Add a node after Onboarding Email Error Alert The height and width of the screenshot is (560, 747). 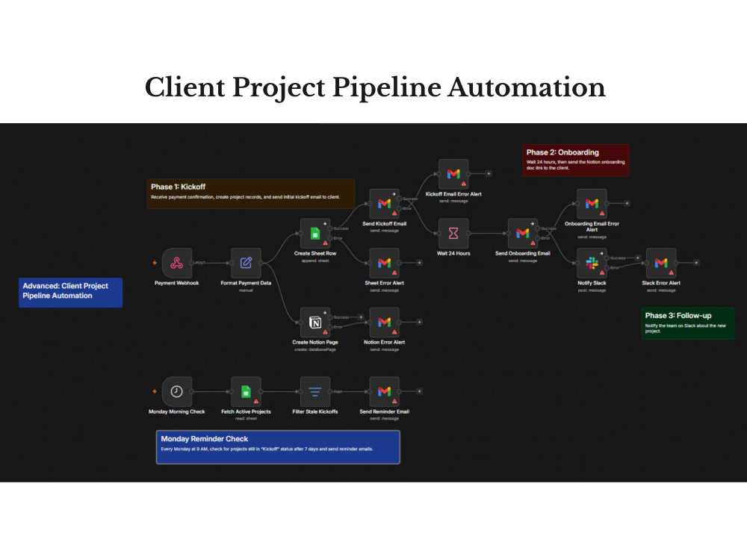tap(627, 203)
